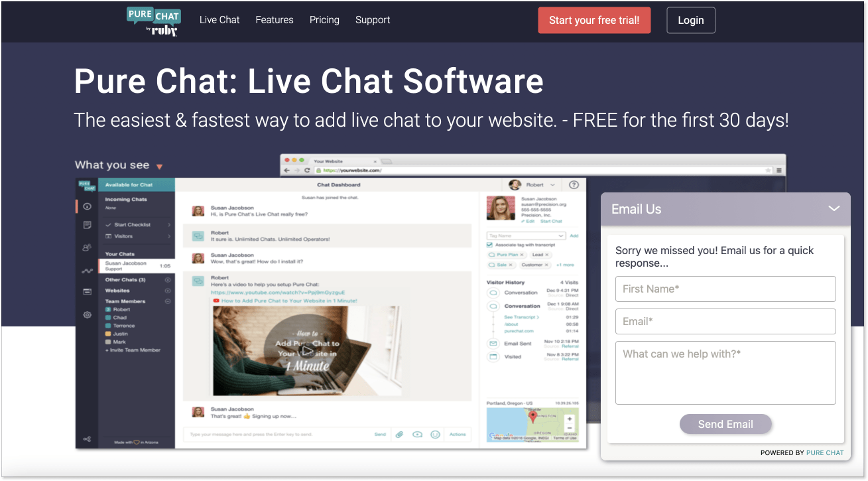Viewport: 868px width, 481px height.
Task: Click the Available for Chat status bar
Action: (x=137, y=185)
